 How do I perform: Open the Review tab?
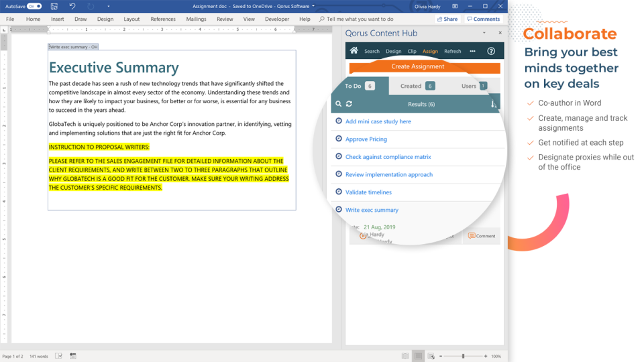225,19
